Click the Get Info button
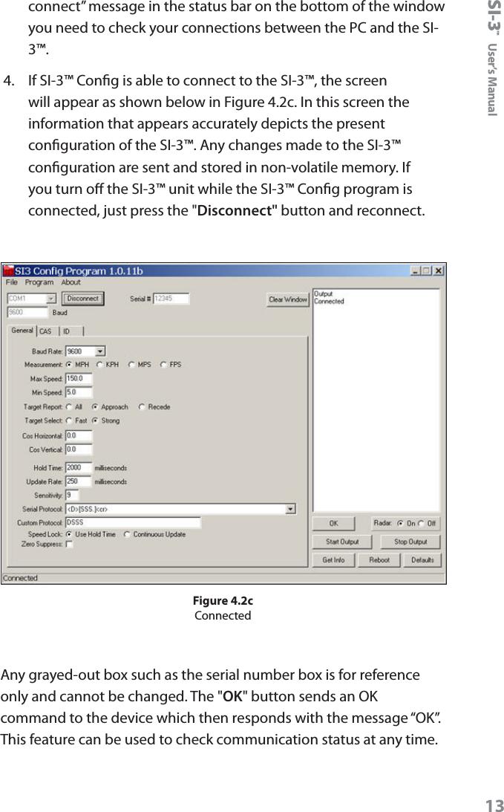The height and width of the screenshot is (812, 504). point(333,560)
